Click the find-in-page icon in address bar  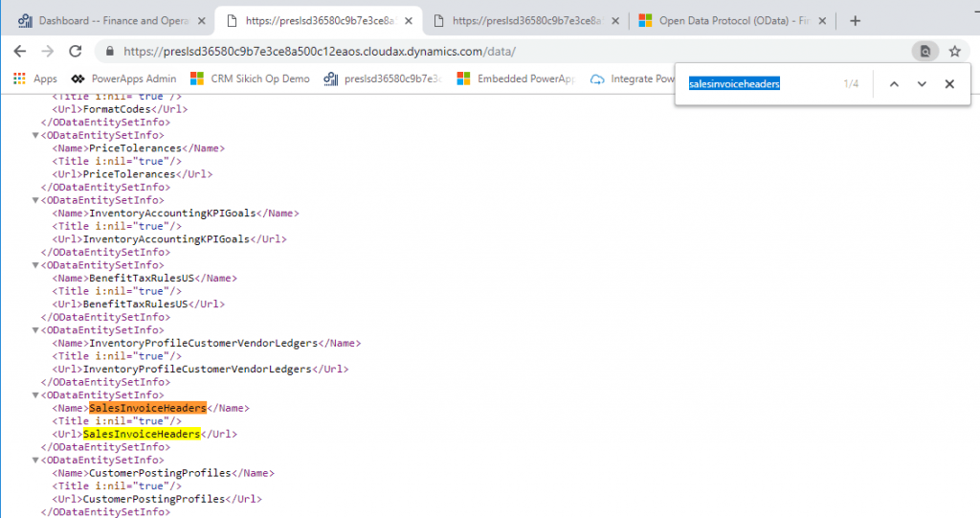924,52
